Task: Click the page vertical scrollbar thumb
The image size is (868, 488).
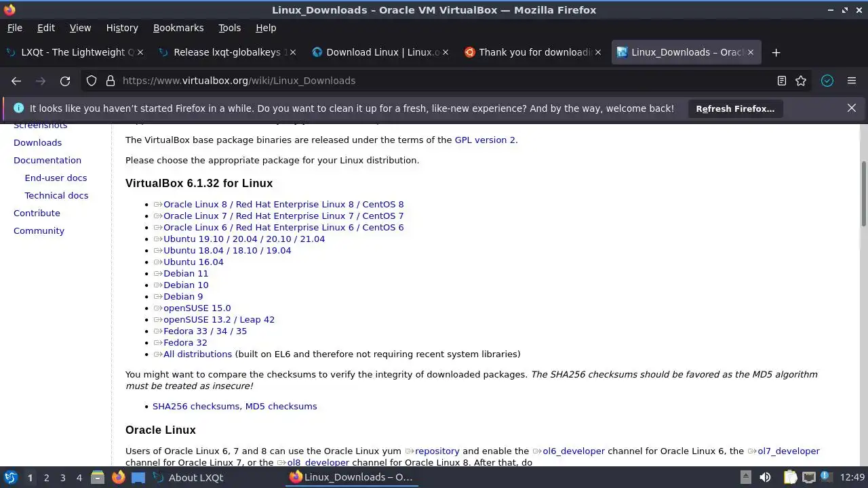Action: pyautogui.click(x=863, y=193)
